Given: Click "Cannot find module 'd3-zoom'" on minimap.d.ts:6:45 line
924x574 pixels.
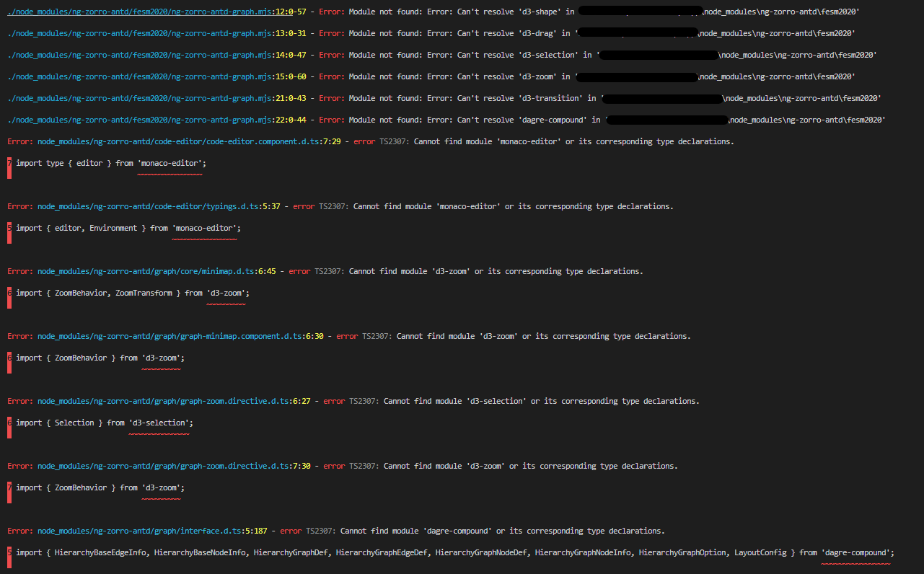Looking at the screenshot, I should pyautogui.click(x=409, y=271).
